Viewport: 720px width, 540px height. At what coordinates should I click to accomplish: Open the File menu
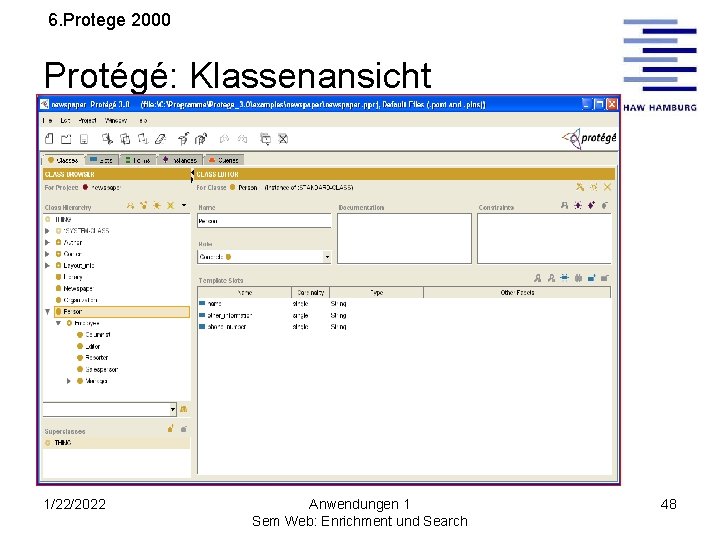[x=47, y=120]
